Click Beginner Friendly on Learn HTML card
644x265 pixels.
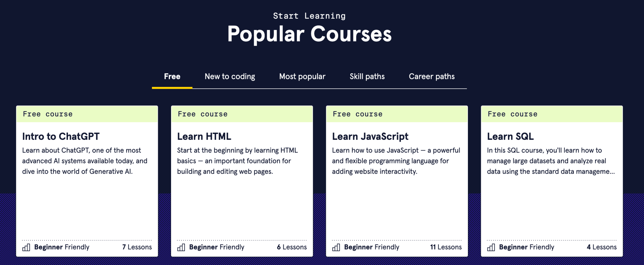[217, 247]
